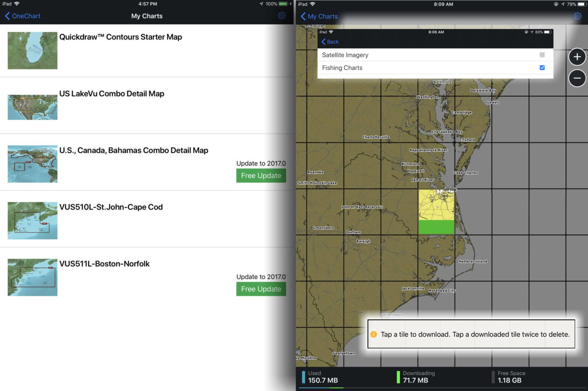Select US LakeVu Combo Detail Map title

pos(112,94)
